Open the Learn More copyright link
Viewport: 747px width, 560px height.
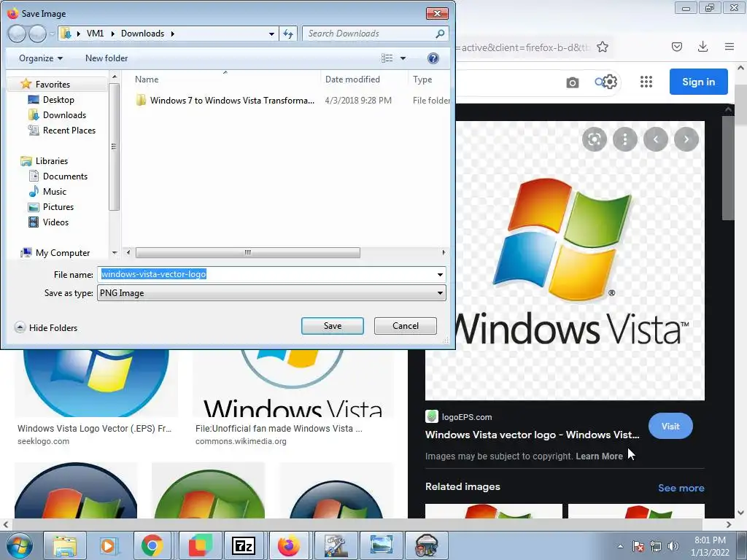(x=599, y=456)
